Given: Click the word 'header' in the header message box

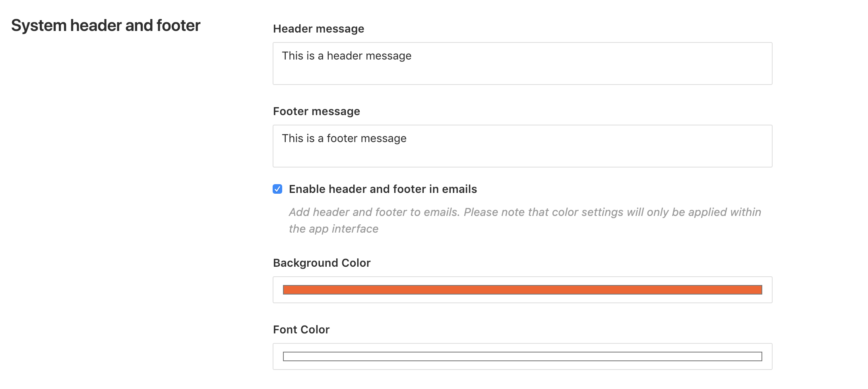Looking at the screenshot, I should coord(344,56).
